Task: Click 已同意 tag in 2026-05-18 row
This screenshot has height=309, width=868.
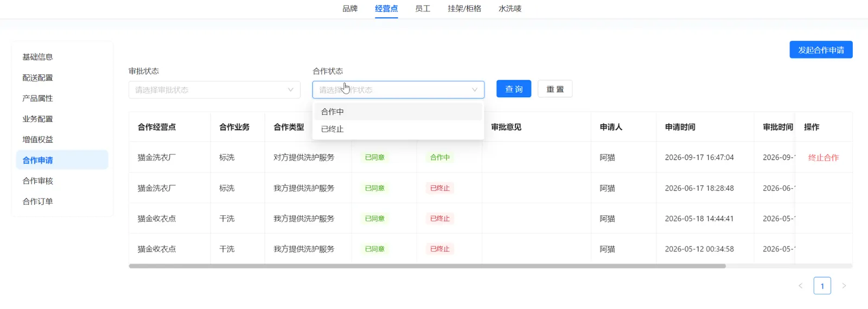Action: tap(375, 218)
